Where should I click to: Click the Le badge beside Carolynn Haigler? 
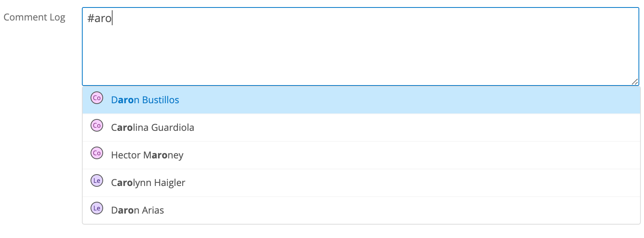click(97, 180)
